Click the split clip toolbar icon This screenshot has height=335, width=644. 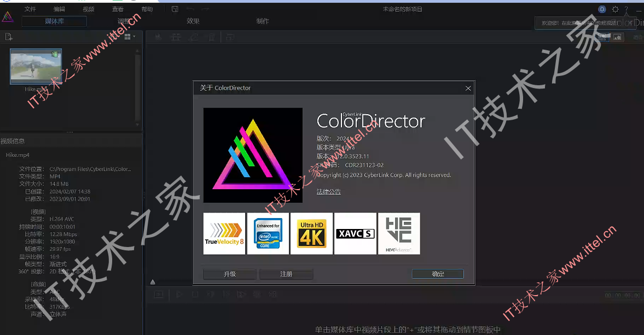coord(158,37)
